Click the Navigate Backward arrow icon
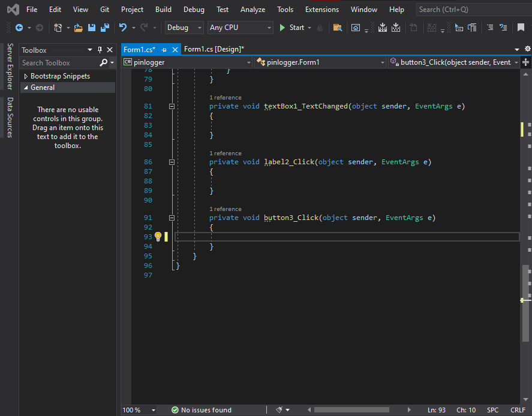The width and height of the screenshot is (532, 416). click(19, 28)
